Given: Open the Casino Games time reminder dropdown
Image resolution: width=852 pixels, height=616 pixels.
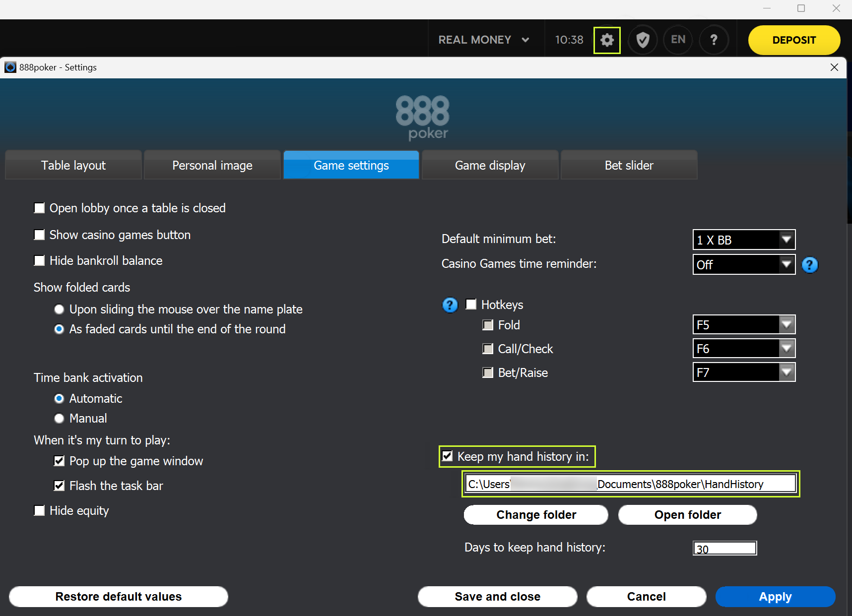Looking at the screenshot, I should pos(744,264).
